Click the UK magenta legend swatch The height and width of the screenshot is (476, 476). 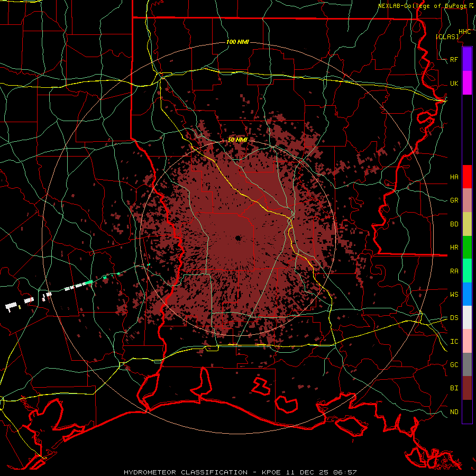[467, 83]
